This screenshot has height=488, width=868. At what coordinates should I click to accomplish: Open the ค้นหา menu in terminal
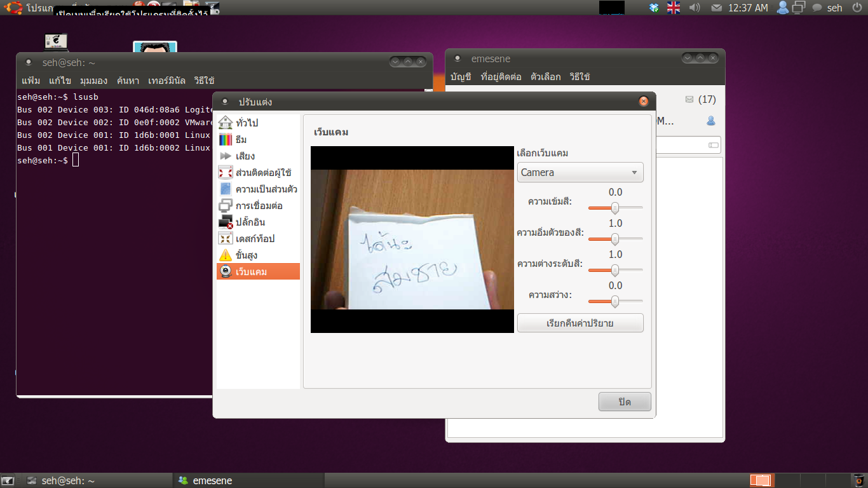[128, 81]
